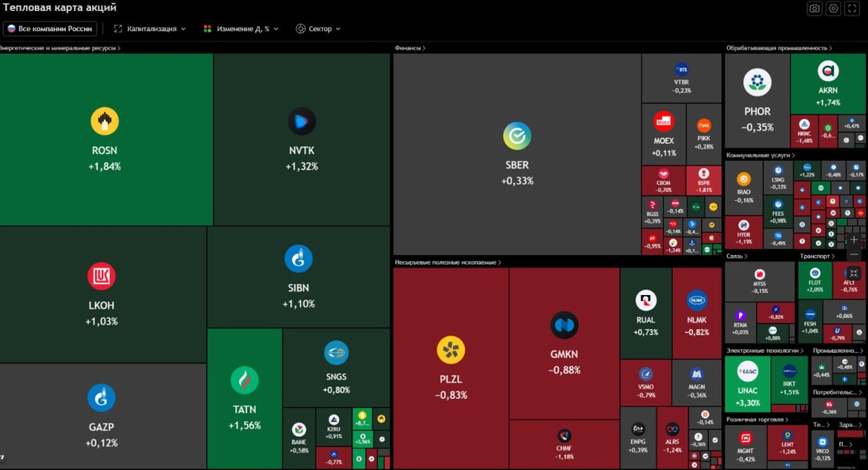This screenshot has height=470, width=868.
Task: Open the Сектор grouping dropdown
Action: click(318, 29)
